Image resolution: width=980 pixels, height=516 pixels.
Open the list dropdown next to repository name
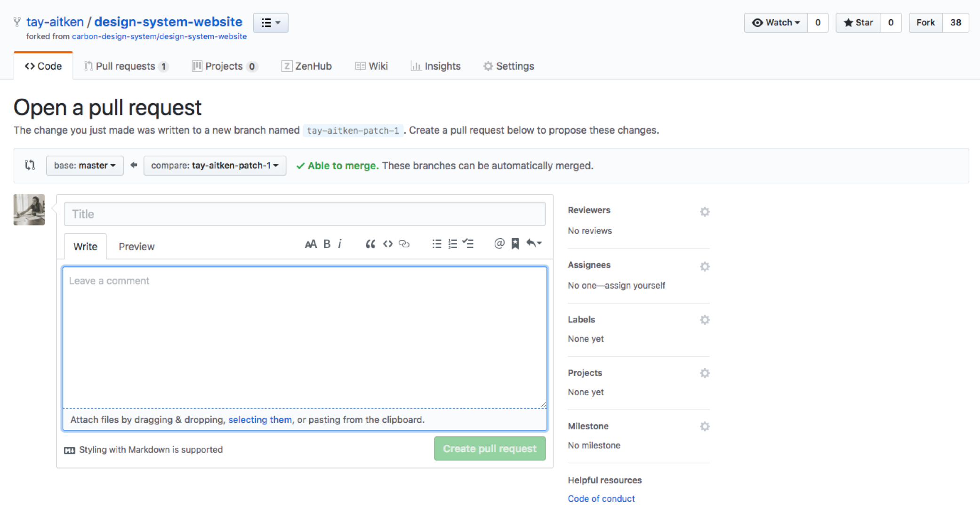271,23
